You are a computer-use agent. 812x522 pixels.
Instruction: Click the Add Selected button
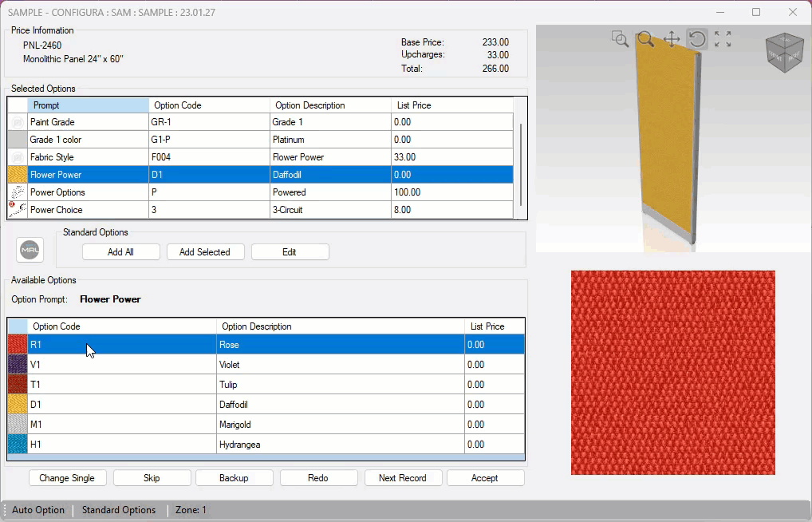pyautogui.click(x=205, y=252)
